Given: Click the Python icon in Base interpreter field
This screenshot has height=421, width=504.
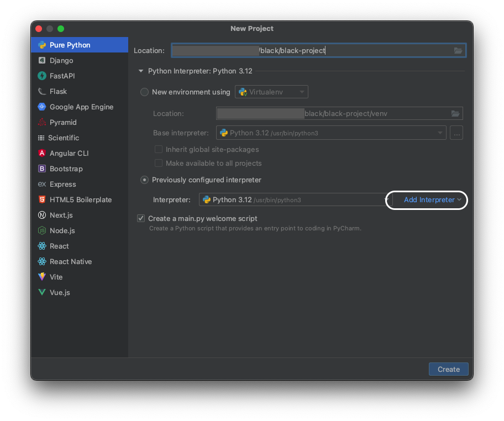Looking at the screenshot, I should [x=224, y=133].
